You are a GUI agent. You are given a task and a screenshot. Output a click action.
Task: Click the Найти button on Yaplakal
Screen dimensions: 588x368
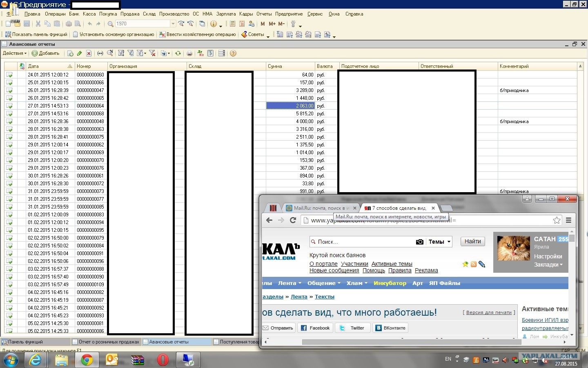click(x=472, y=241)
